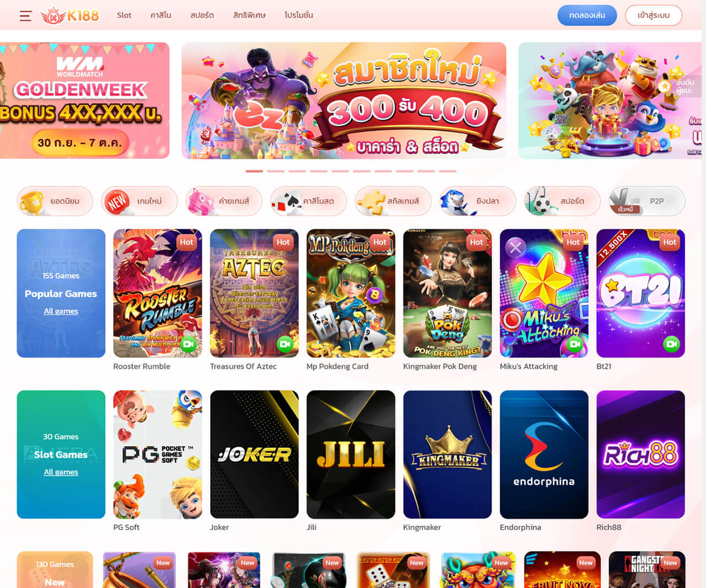Open All games under Popular Games
This screenshot has height=588, width=706.
pos(61,311)
